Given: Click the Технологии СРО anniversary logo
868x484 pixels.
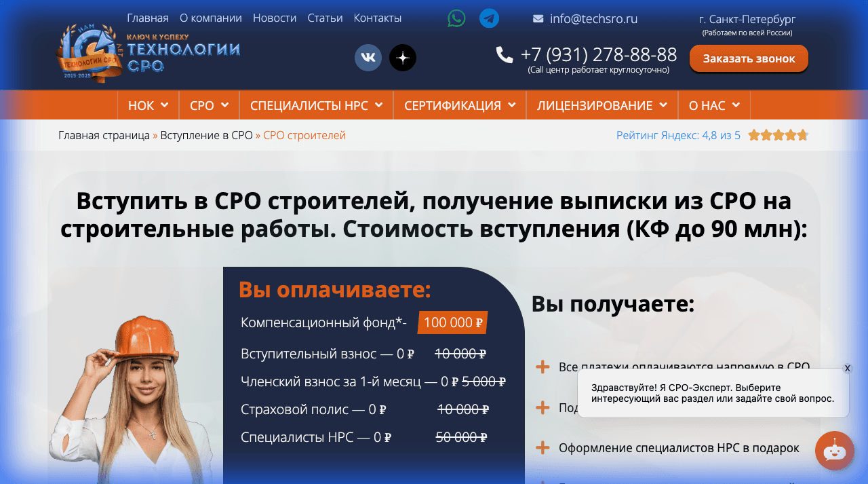Looking at the screenshot, I should 146,54.
